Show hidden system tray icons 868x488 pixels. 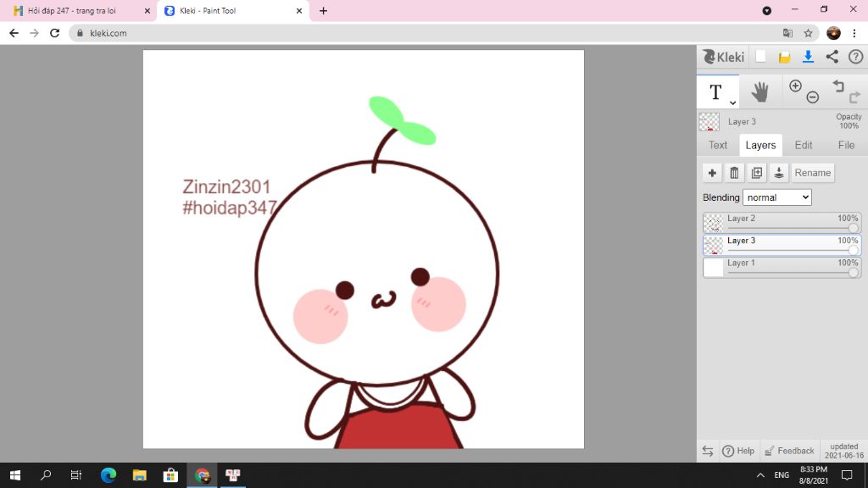tap(760, 475)
